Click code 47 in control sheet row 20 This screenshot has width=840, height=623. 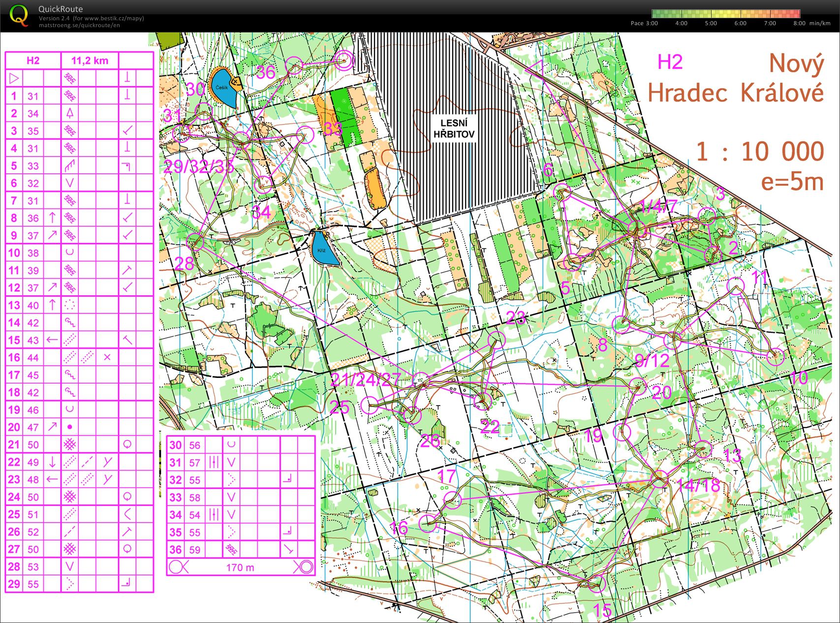pyautogui.click(x=33, y=427)
